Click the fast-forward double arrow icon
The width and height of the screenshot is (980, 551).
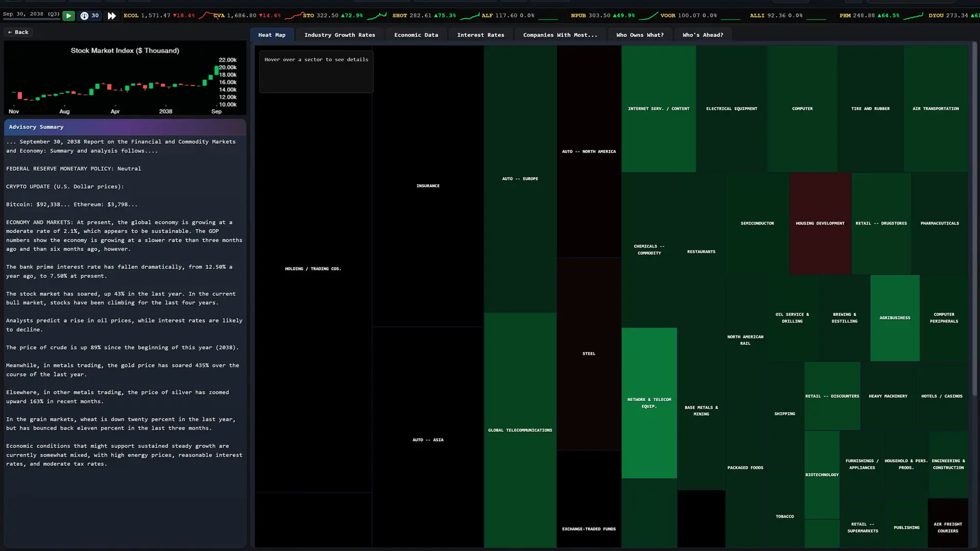coord(111,16)
